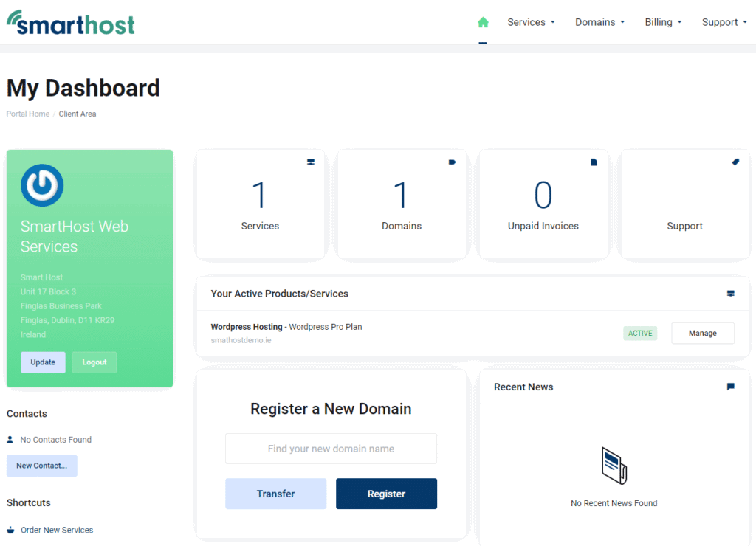This screenshot has height=546, width=756.
Task: Click the server icon on Services card
Action: 311,162
